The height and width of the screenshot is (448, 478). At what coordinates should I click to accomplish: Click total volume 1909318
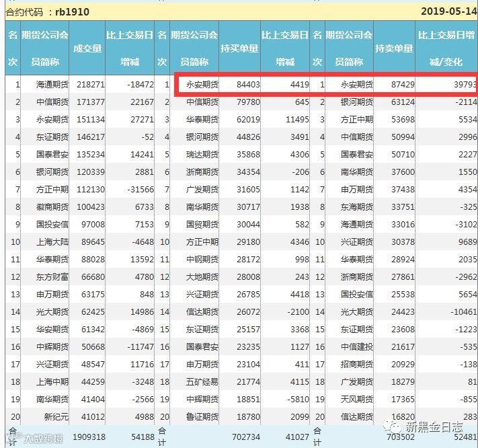[x=89, y=437]
